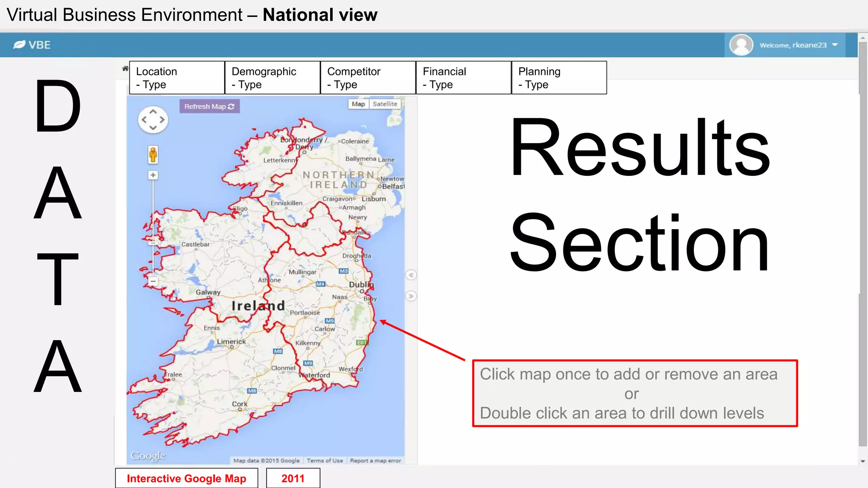This screenshot has height=488, width=868.
Task: Zoom out with the minus button
Action: click(153, 281)
